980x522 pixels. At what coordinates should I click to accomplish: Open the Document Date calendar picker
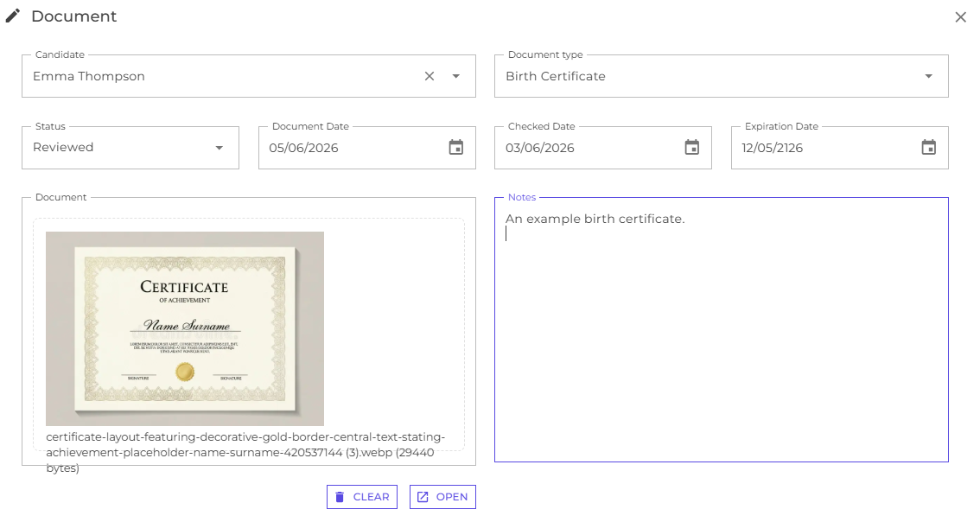456,148
